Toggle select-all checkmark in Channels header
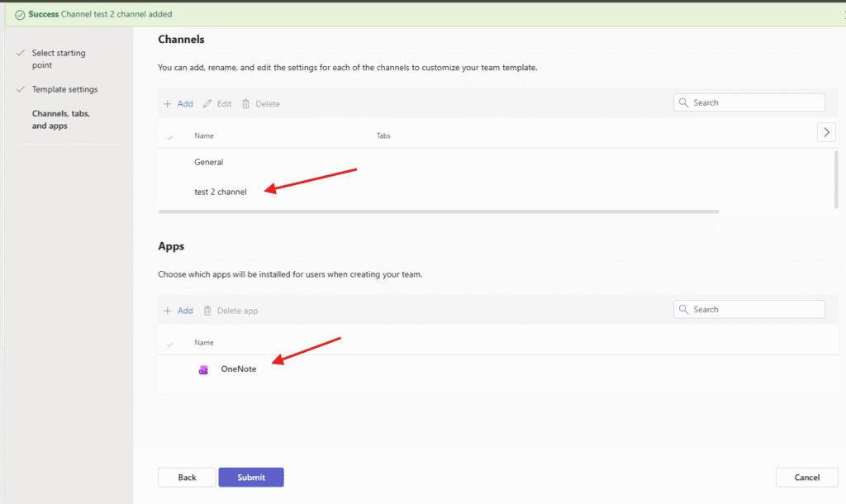This screenshot has width=846, height=504. click(x=170, y=136)
